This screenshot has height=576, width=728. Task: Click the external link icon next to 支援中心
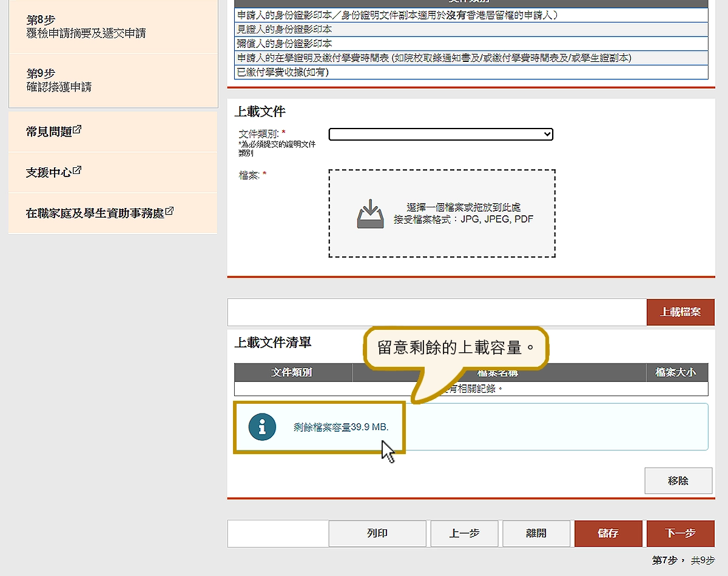(77, 171)
